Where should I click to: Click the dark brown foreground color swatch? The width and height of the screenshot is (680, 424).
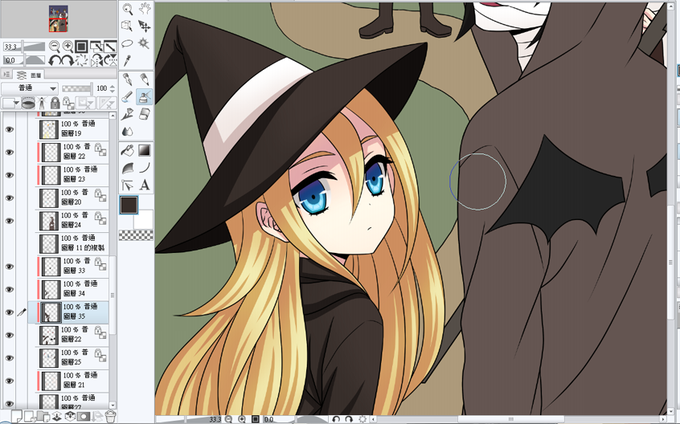tap(129, 205)
